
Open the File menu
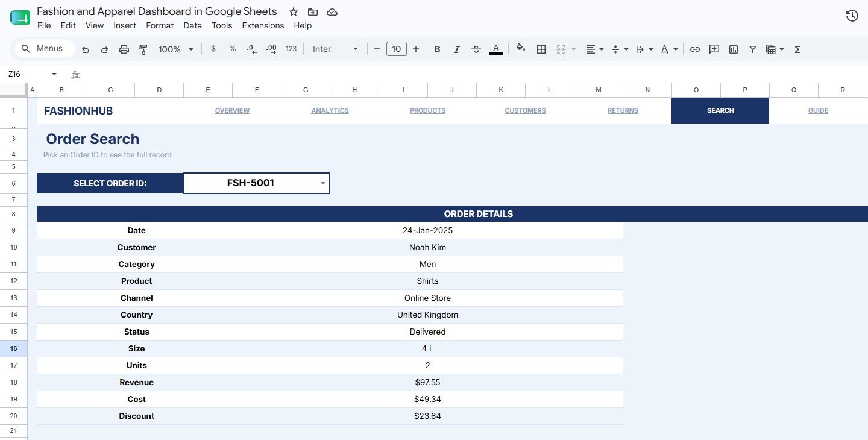click(44, 25)
